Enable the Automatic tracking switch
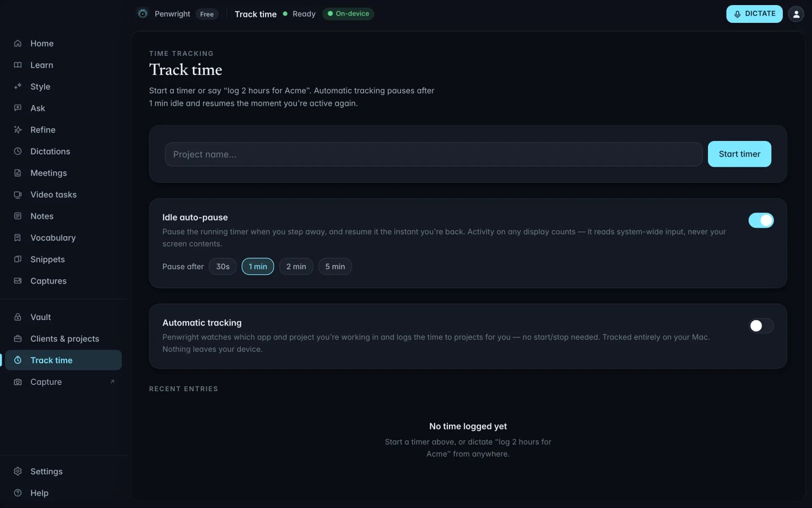 (761, 326)
